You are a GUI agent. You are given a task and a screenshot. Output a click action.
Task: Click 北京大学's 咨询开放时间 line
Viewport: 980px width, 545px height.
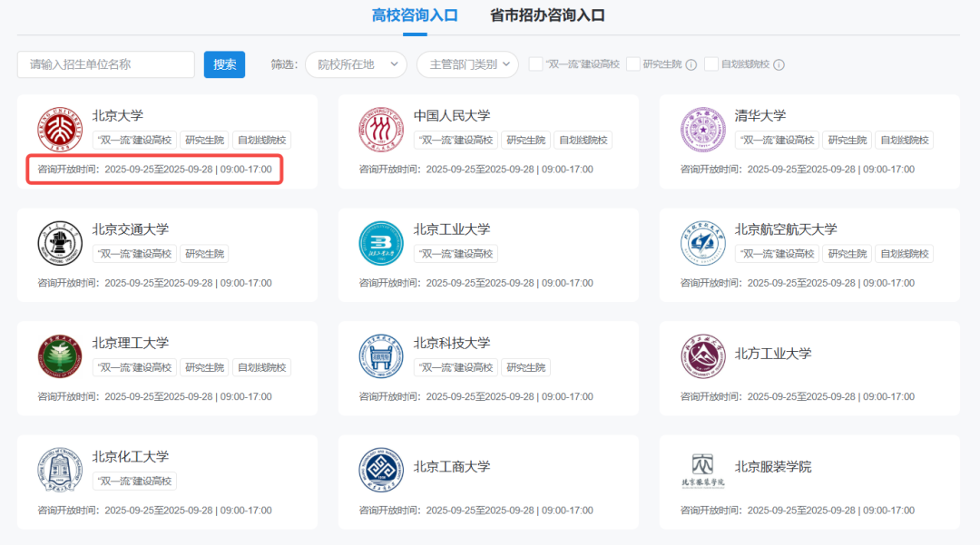click(154, 170)
